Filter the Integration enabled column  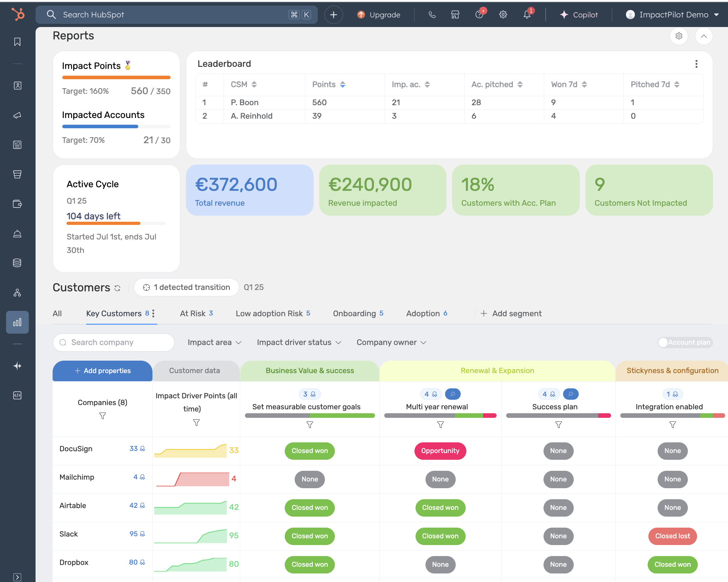[673, 425]
